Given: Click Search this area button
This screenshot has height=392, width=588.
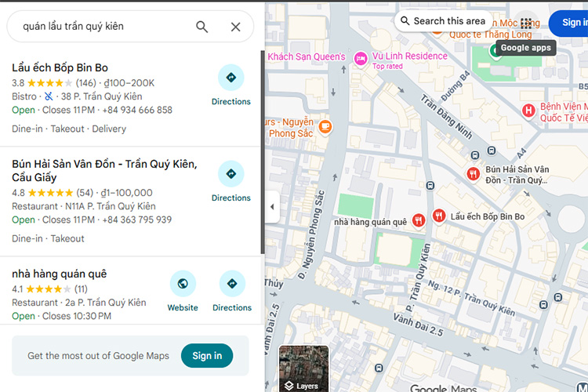Looking at the screenshot, I should pyautogui.click(x=443, y=21).
